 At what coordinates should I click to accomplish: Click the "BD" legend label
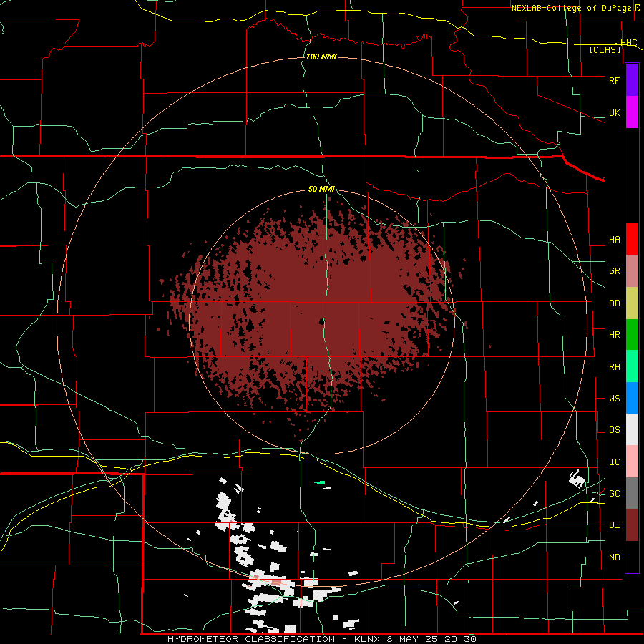coord(614,303)
